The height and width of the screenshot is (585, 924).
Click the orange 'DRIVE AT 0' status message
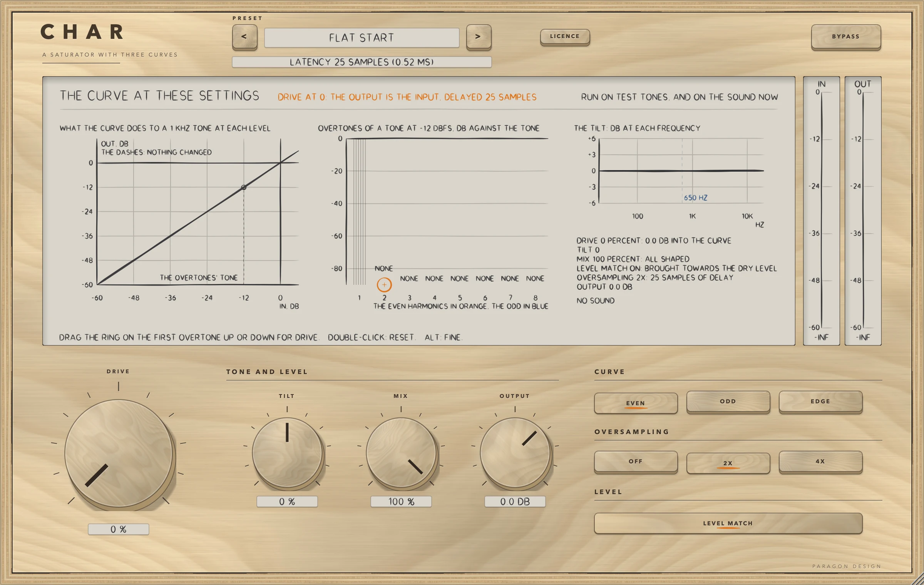pyautogui.click(x=407, y=97)
